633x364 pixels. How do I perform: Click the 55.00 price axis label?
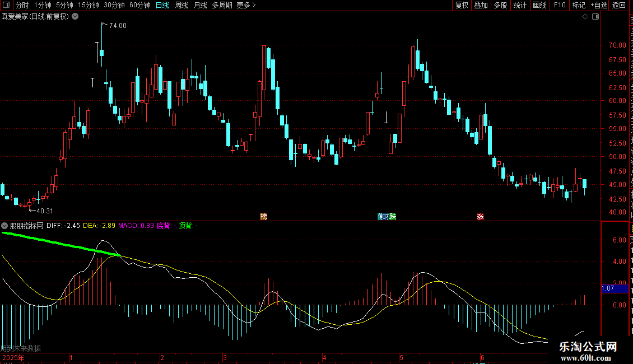click(x=617, y=129)
